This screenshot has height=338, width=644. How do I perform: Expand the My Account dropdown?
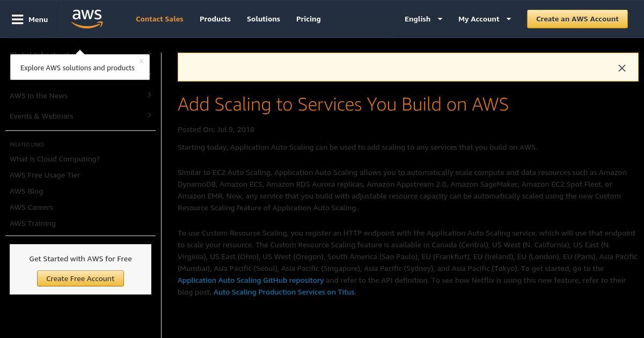tap(485, 19)
